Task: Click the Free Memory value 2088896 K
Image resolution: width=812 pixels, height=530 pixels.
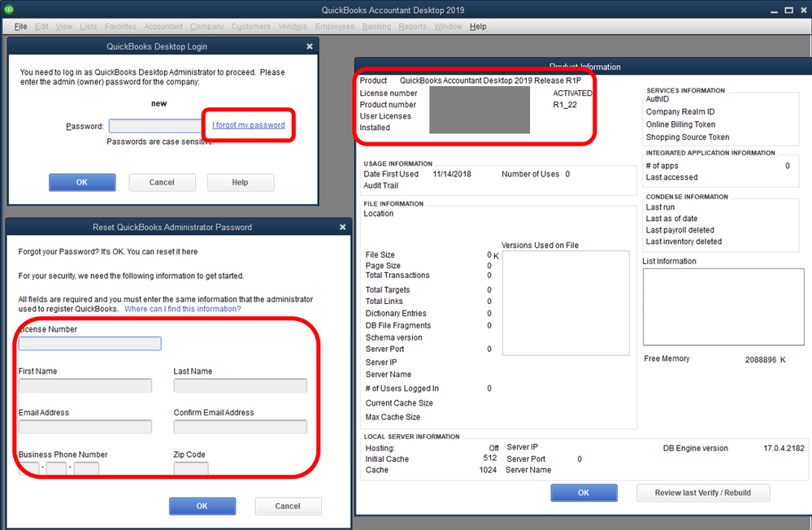Action: [x=766, y=359]
